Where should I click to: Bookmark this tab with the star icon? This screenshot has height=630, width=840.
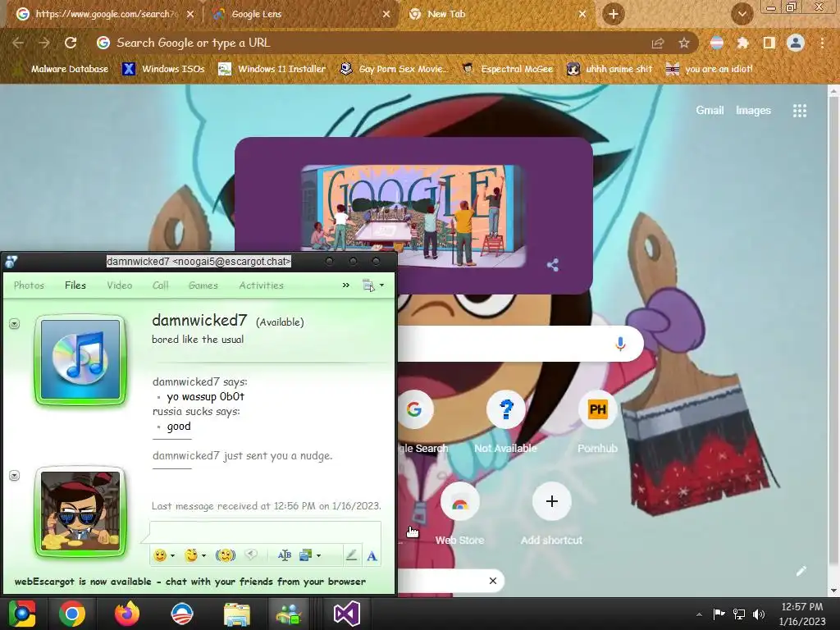click(x=684, y=43)
